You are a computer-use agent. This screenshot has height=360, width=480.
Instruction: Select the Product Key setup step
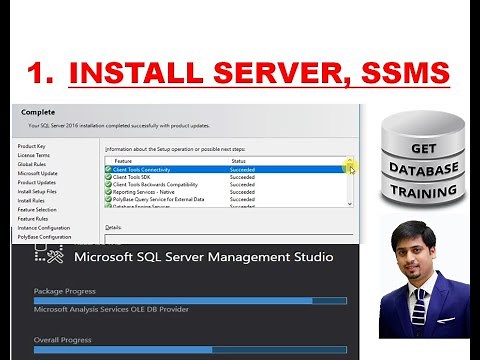31,146
